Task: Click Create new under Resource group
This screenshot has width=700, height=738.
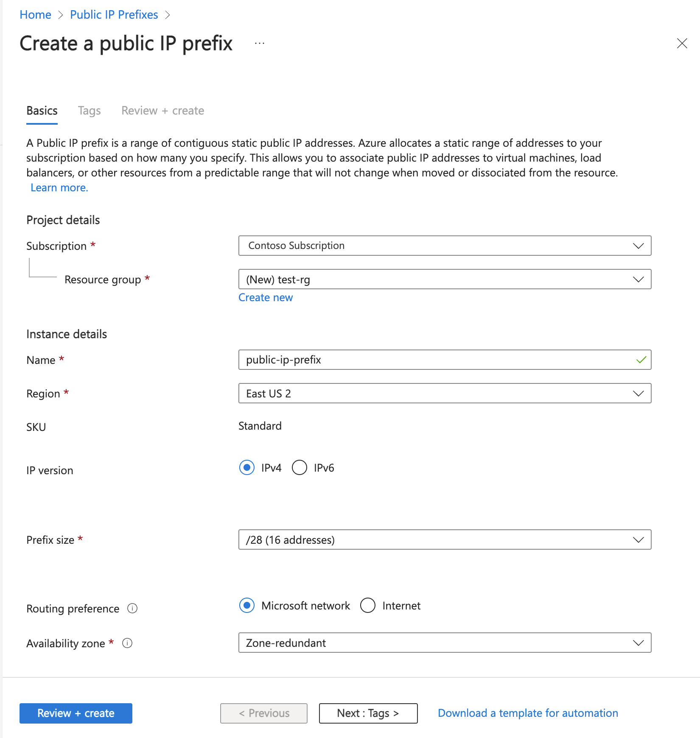Action: pyautogui.click(x=266, y=297)
